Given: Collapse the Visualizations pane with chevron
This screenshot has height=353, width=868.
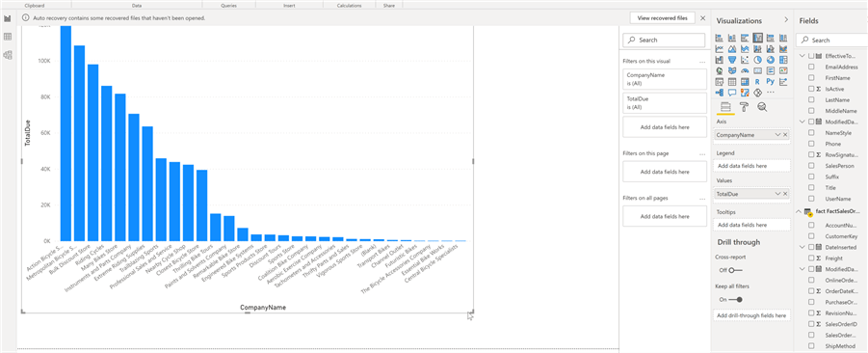Looking at the screenshot, I should tap(786, 20).
